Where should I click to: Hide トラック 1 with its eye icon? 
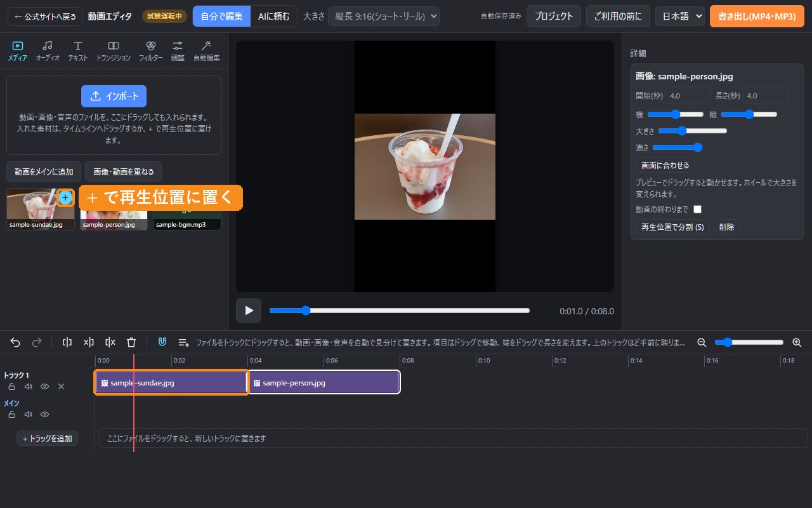pos(44,386)
